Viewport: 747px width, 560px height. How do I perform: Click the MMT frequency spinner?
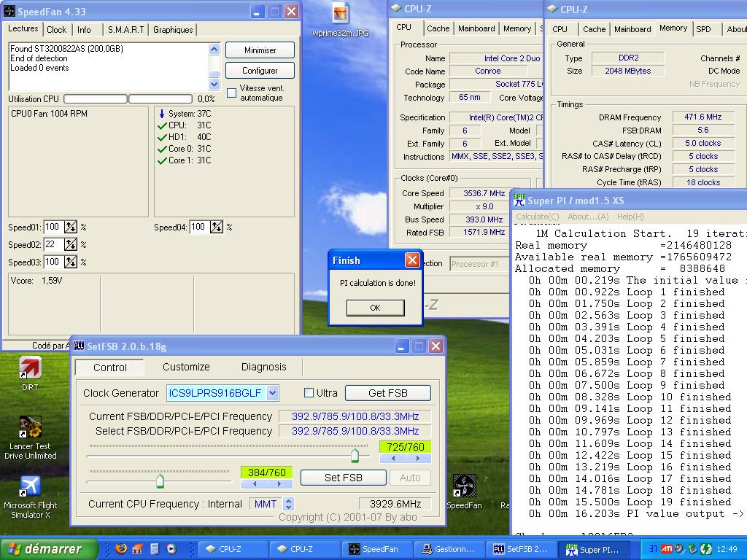[x=288, y=504]
